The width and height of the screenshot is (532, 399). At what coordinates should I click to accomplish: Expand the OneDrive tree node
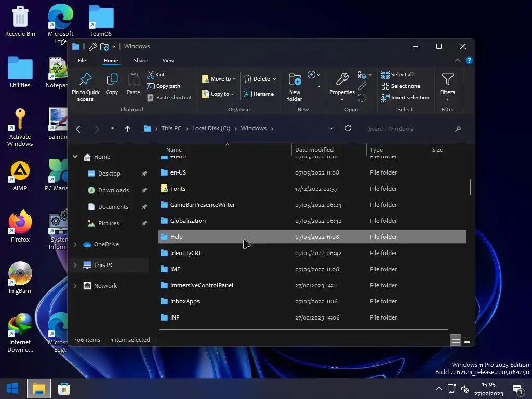pyautogui.click(x=75, y=244)
